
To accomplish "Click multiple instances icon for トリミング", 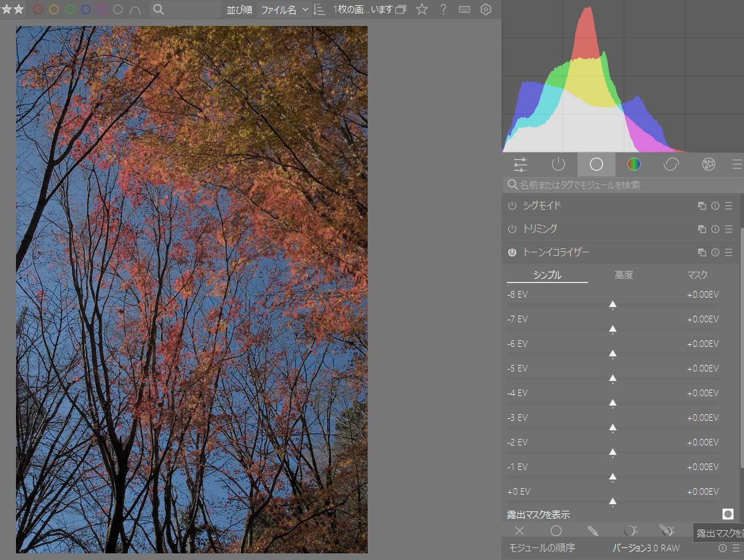I will (x=702, y=229).
